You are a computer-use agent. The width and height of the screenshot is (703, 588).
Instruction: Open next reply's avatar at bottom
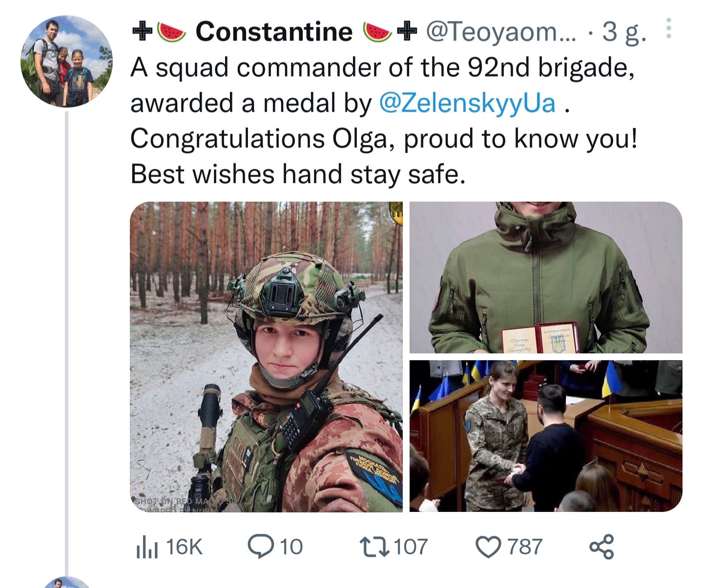[66, 582]
